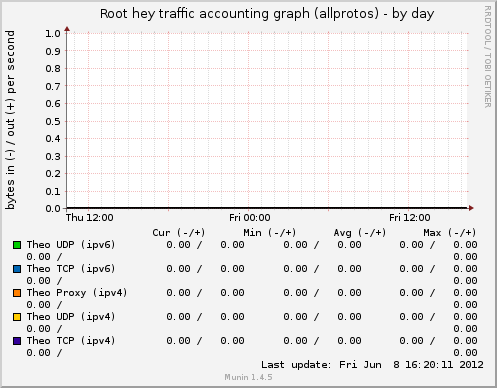Viewport: 497px width, 388px height.
Task: Click the 'Last update' timestamp text
Action: pos(372,365)
